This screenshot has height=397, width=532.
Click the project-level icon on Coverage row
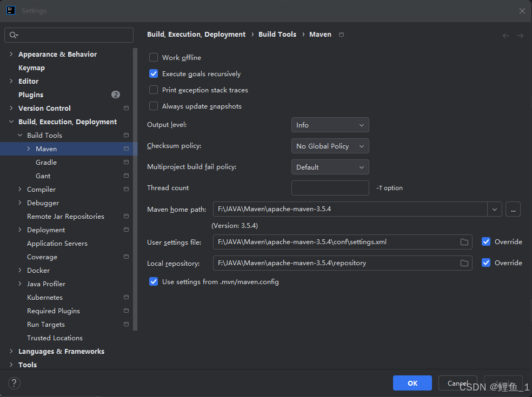pyautogui.click(x=126, y=257)
